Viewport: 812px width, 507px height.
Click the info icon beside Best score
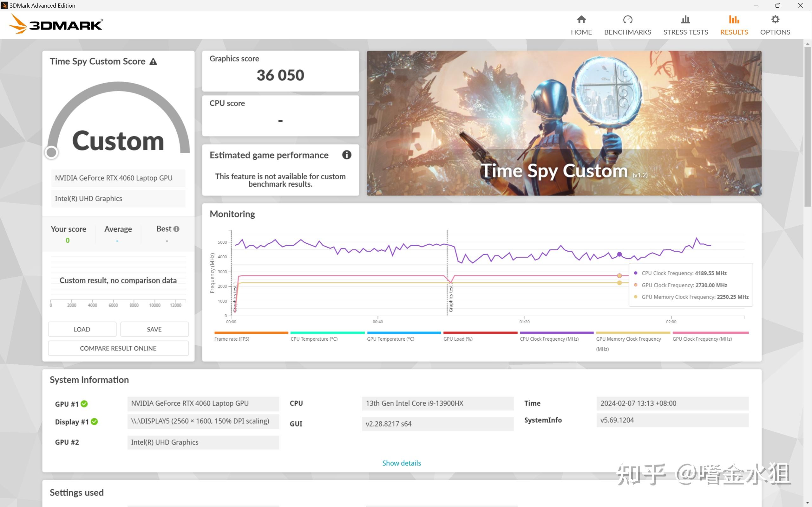point(176,229)
